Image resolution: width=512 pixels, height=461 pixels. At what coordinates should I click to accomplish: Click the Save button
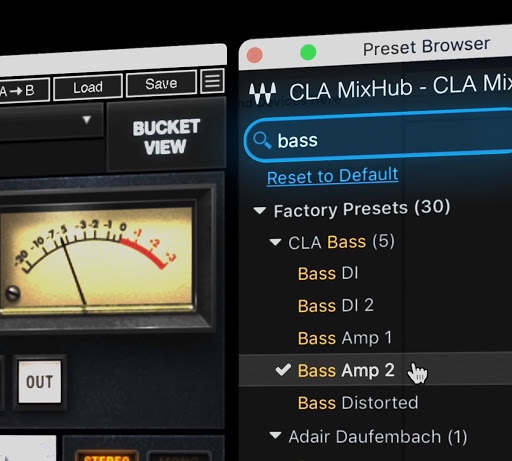(161, 83)
